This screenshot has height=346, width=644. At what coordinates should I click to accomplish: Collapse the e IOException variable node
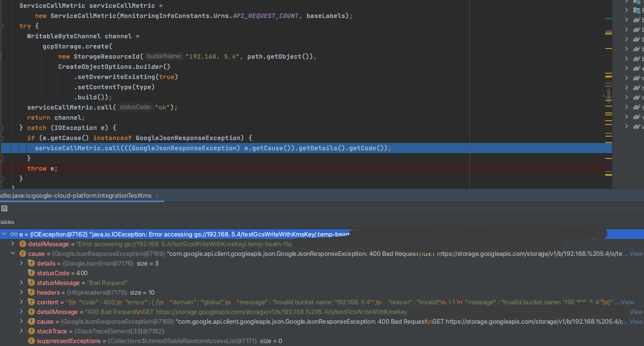click(x=4, y=234)
